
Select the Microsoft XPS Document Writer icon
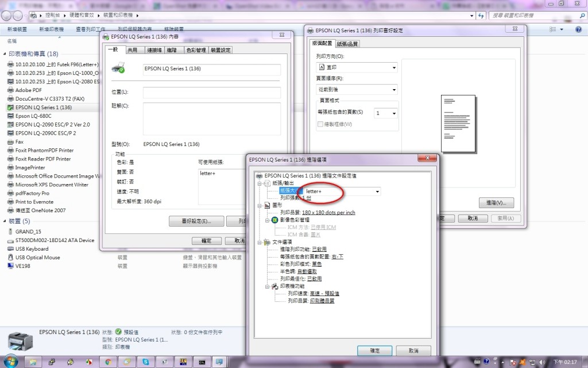10,185
